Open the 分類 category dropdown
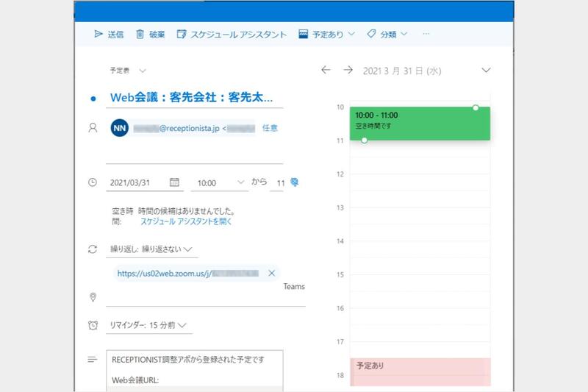 click(x=387, y=34)
